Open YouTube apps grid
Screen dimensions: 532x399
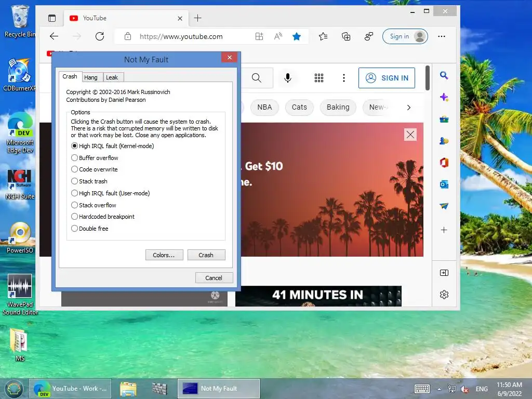pos(318,78)
